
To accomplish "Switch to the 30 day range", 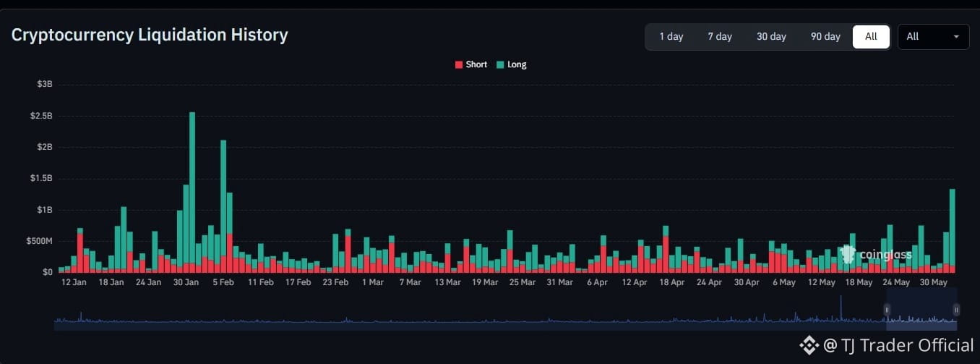I will coord(771,36).
